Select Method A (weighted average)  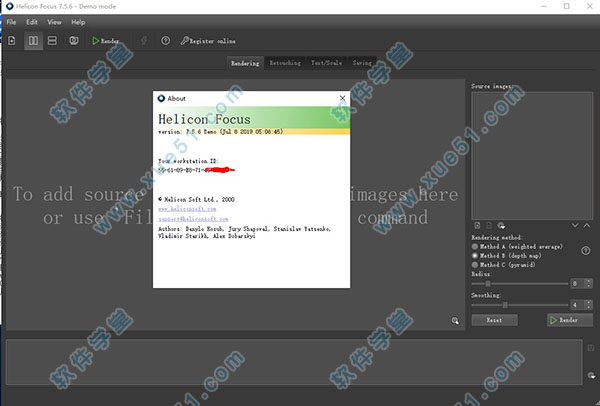click(517, 246)
